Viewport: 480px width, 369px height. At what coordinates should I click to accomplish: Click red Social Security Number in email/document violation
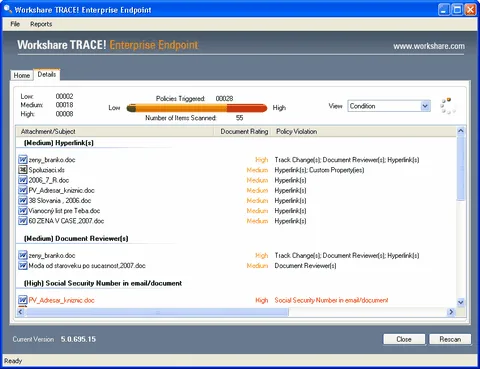click(331, 300)
